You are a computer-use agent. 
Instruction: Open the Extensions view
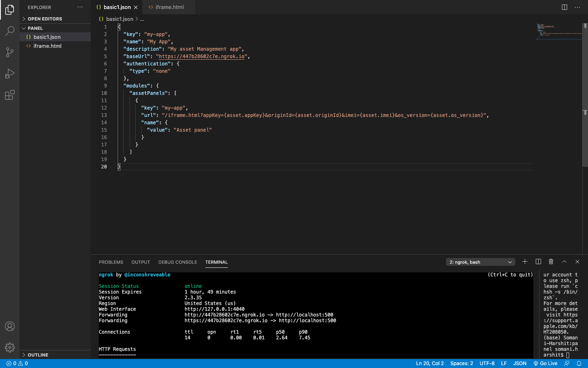click(10, 95)
